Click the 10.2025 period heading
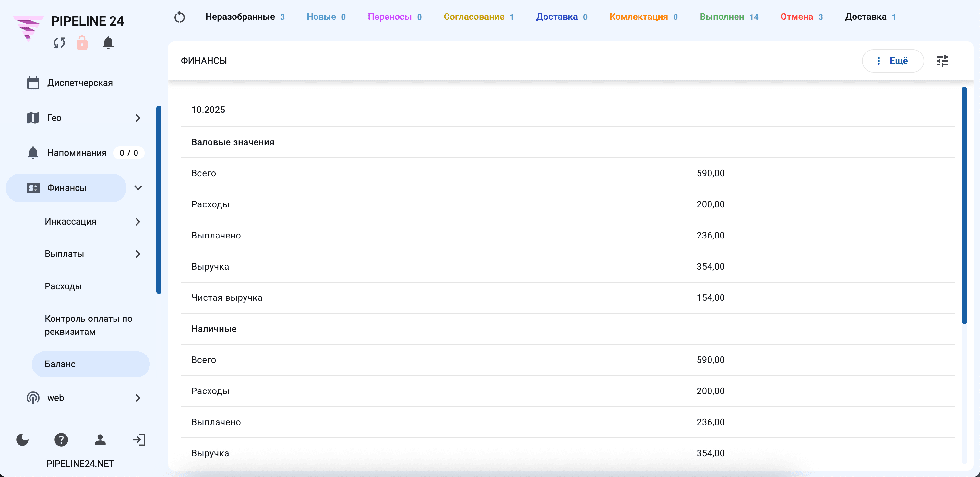Viewport: 980px width, 477px height. point(208,110)
